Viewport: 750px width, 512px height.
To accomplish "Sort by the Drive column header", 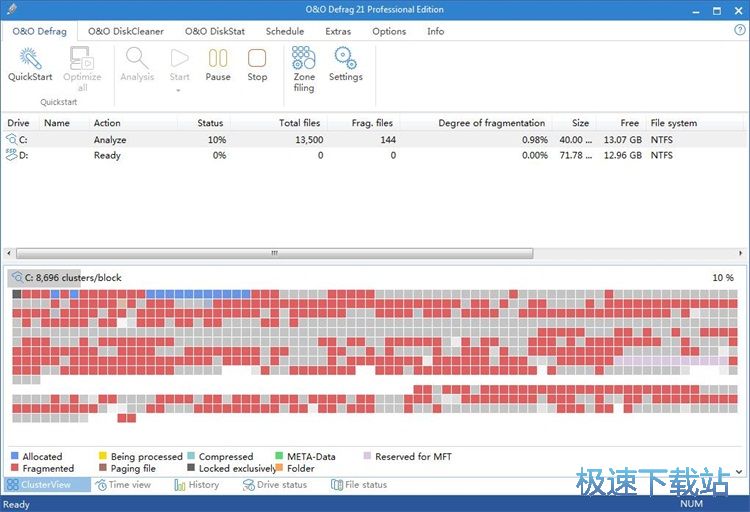I will (18, 123).
